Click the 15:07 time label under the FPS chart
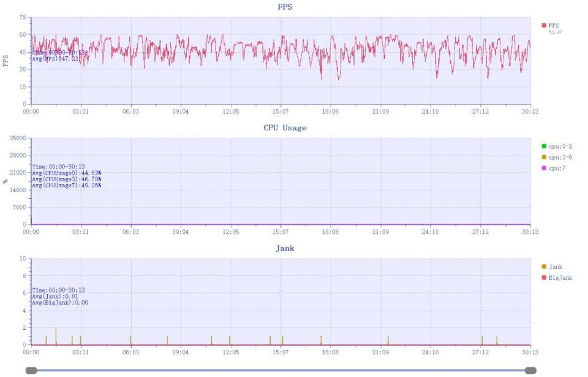 click(x=281, y=111)
